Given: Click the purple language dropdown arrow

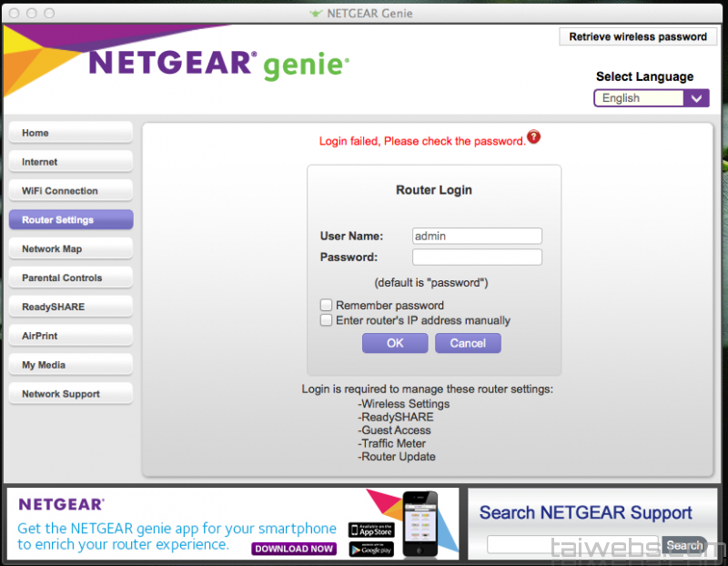Looking at the screenshot, I should point(697,98).
